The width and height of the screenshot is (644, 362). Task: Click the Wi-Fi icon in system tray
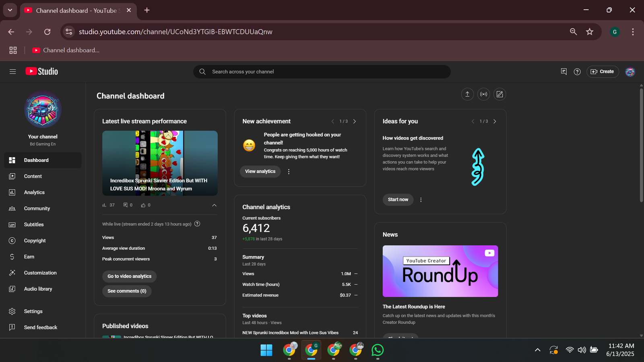click(x=570, y=350)
